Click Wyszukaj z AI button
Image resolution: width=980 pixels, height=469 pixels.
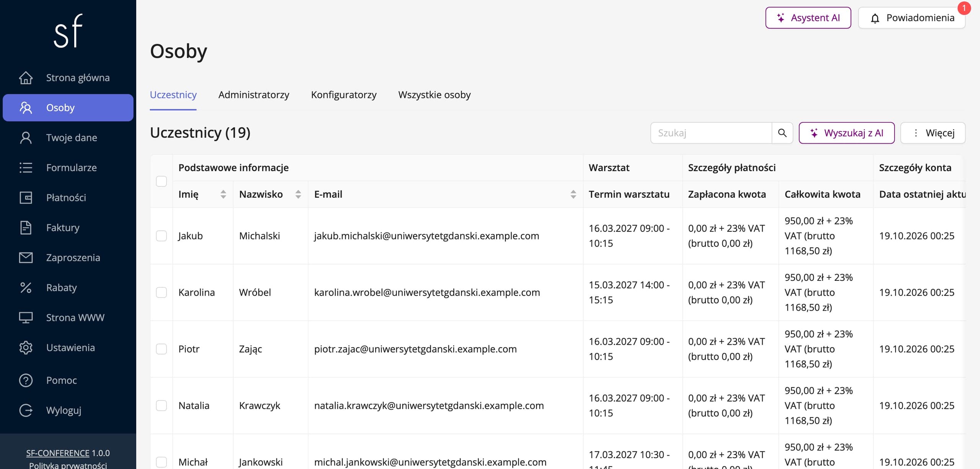point(847,133)
